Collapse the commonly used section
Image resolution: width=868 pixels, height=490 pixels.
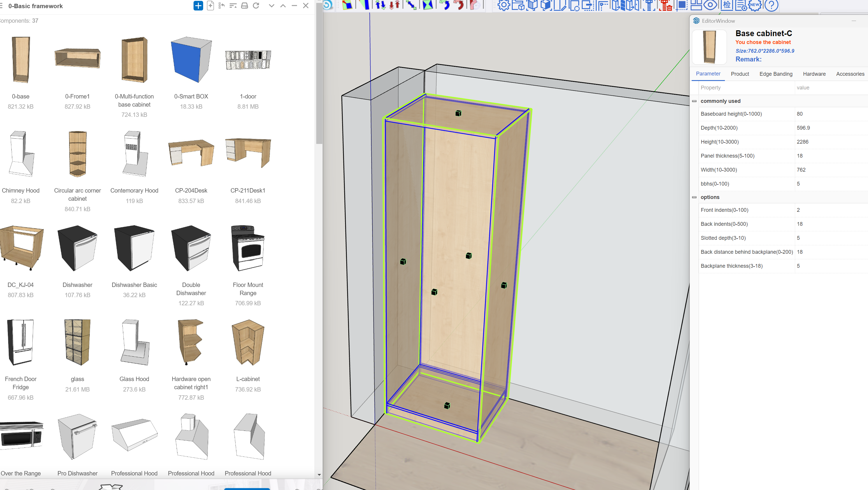pos(695,101)
